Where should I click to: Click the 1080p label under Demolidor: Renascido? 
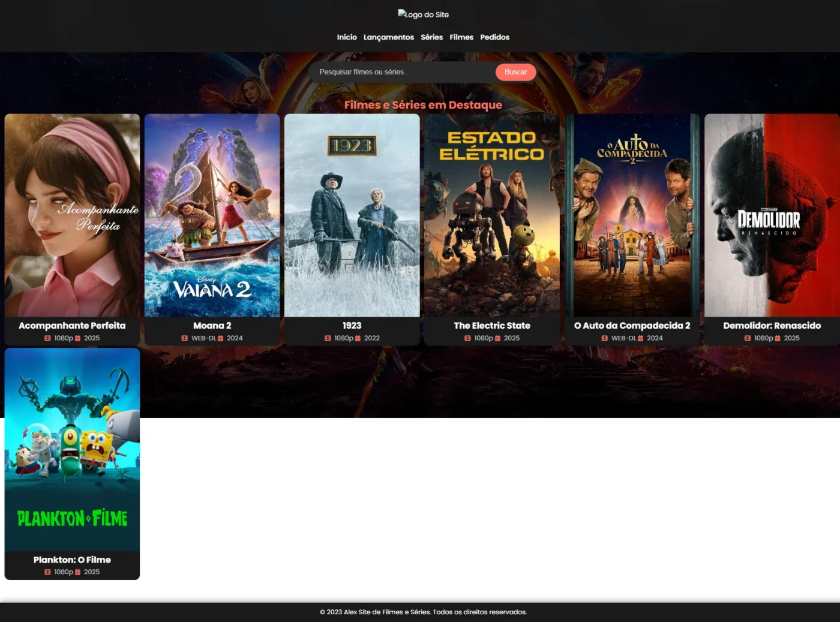coord(763,338)
